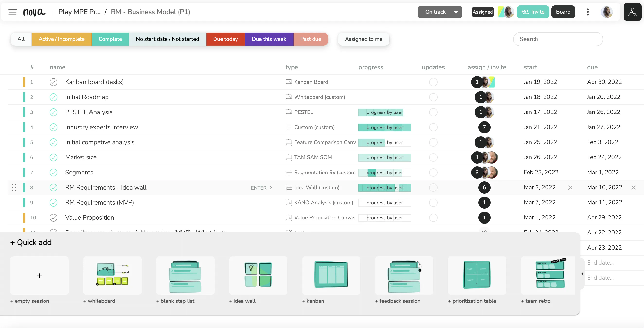Add a blank step list
This screenshot has height=328, width=644.
click(185, 275)
